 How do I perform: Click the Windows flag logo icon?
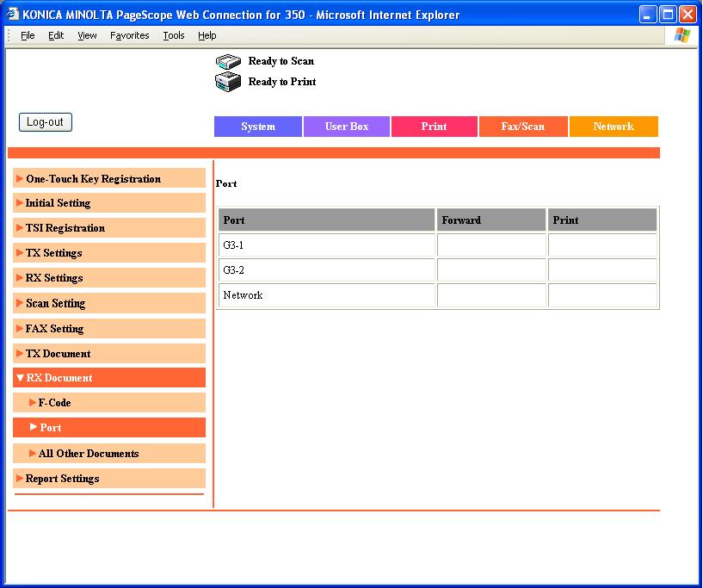(682, 35)
